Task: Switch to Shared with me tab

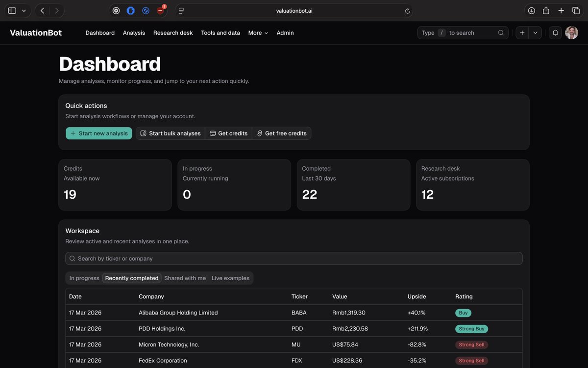Action: click(x=185, y=278)
